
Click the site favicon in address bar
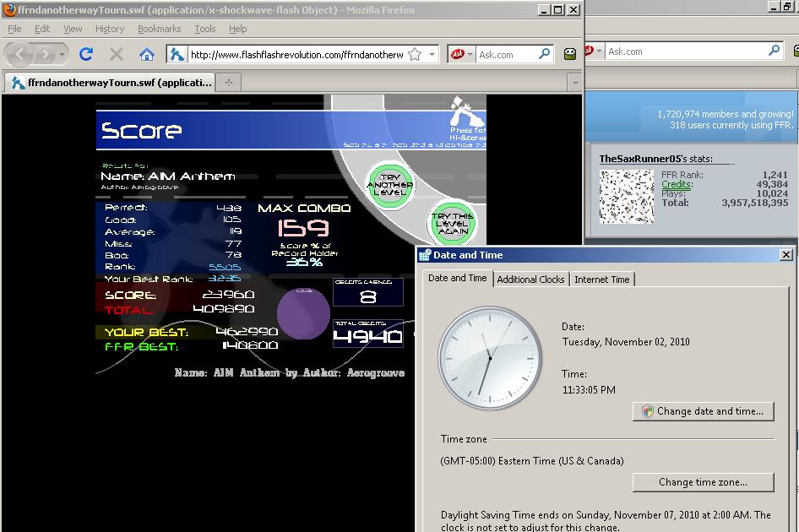click(x=177, y=54)
